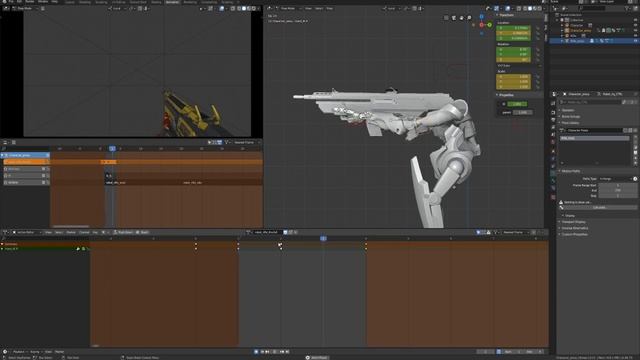Open Key menu in dope sheet

[95, 232]
